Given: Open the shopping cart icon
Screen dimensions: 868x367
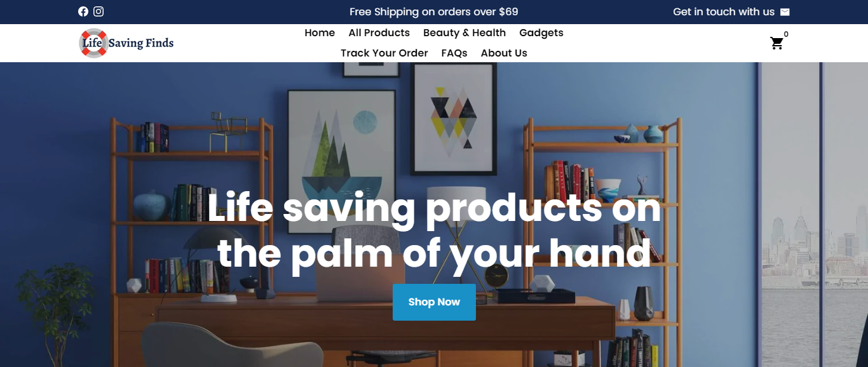Looking at the screenshot, I should (x=776, y=43).
